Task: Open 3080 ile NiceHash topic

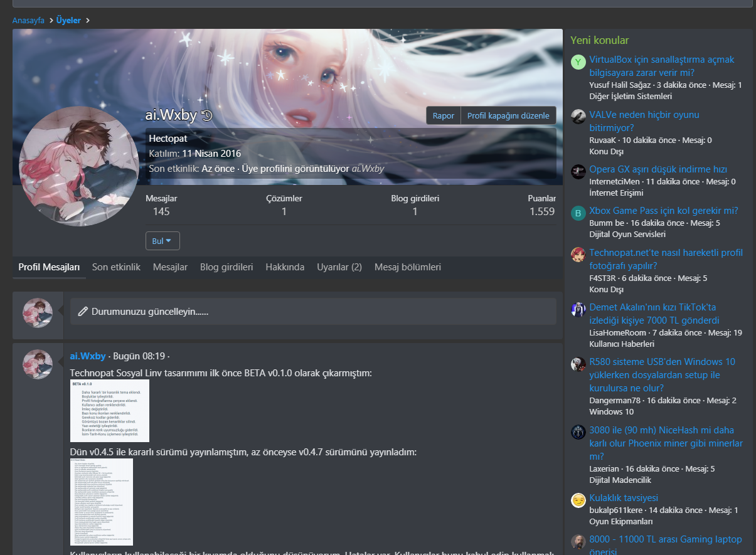Action: [x=666, y=443]
